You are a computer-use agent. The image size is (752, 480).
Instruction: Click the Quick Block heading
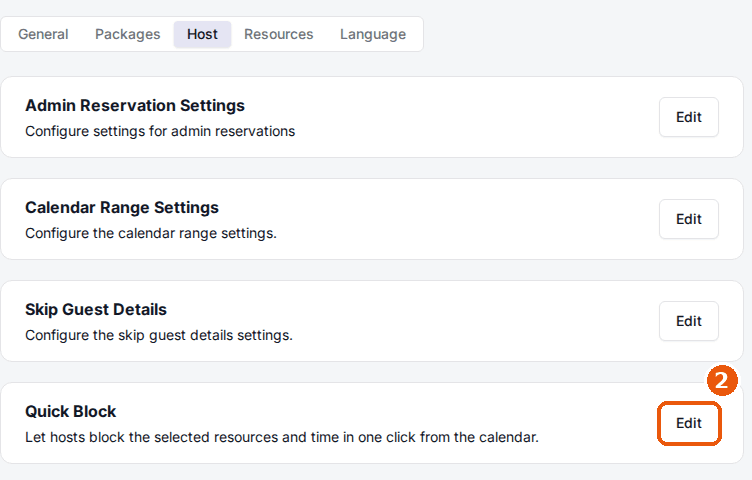pyautogui.click(x=70, y=412)
